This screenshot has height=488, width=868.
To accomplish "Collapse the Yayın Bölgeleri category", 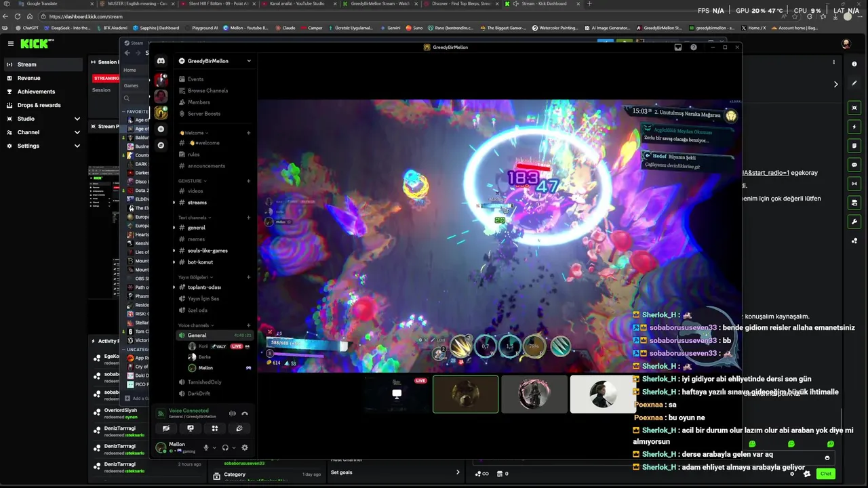I will click(x=196, y=277).
